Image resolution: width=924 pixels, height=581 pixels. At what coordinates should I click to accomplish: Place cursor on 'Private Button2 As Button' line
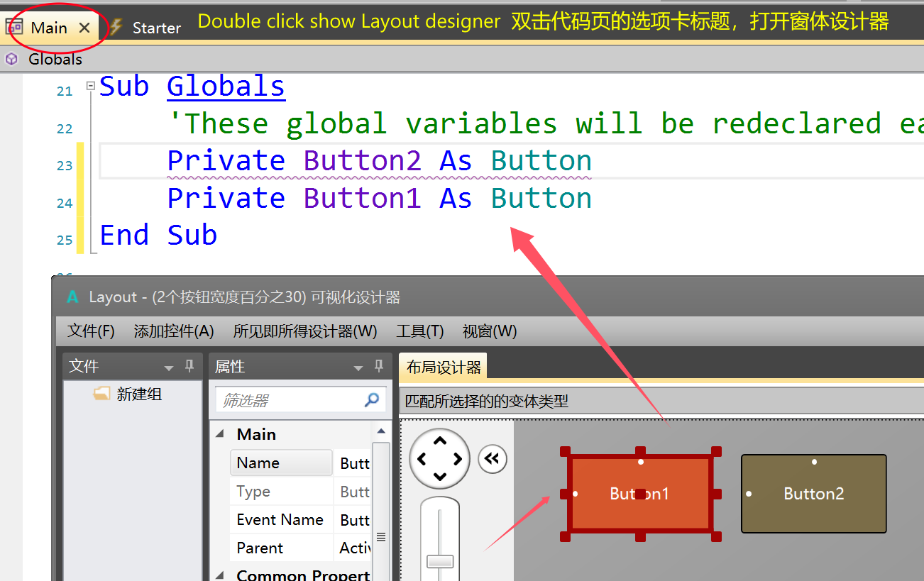pos(380,161)
